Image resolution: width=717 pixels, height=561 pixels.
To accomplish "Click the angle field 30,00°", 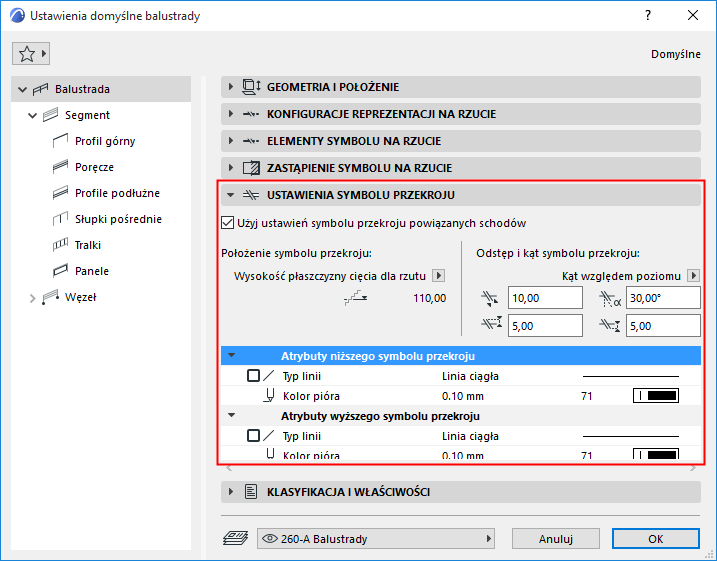I will [x=663, y=298].
